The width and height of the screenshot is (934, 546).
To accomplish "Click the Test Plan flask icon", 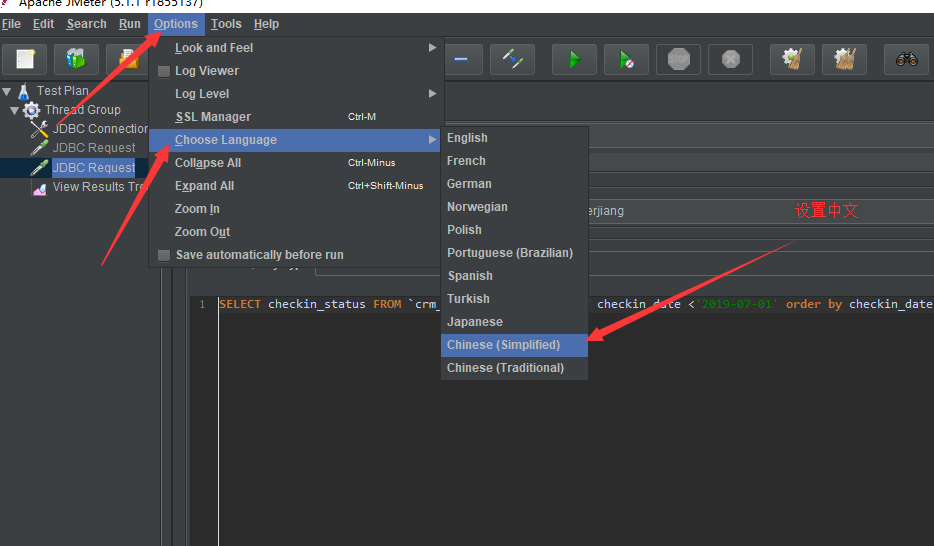I will pyautogui.click(x=24, y=92).
